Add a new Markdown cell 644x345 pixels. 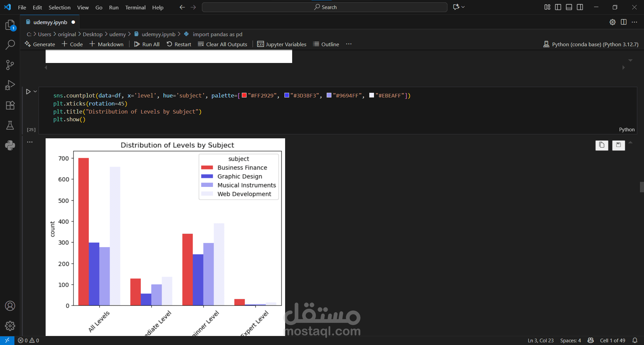(106, 44)
